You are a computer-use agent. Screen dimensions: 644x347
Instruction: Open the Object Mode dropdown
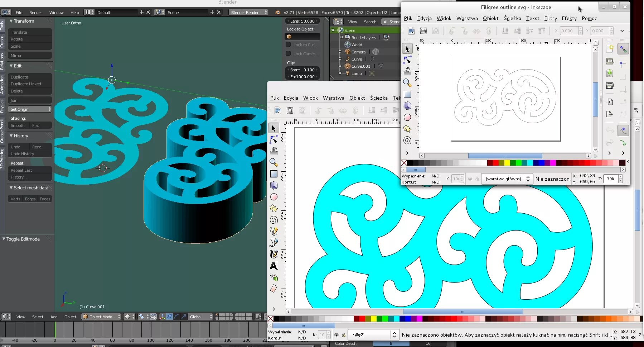coord(101,317)
